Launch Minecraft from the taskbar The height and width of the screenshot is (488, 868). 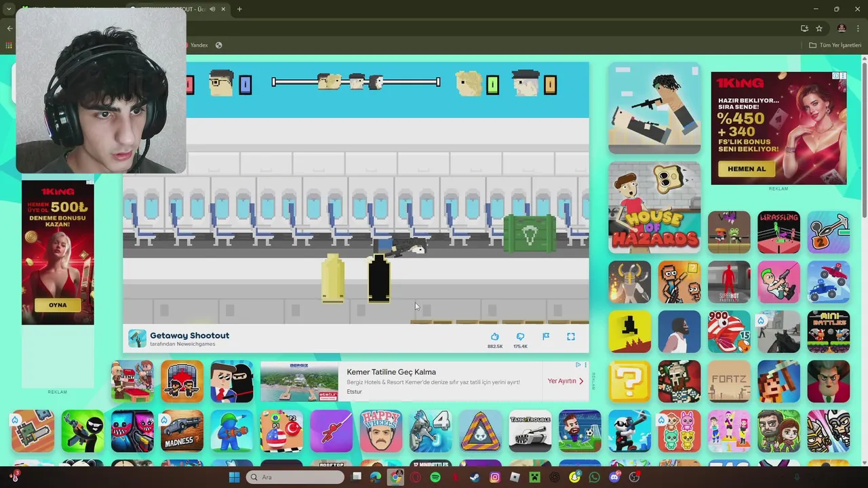535,477
